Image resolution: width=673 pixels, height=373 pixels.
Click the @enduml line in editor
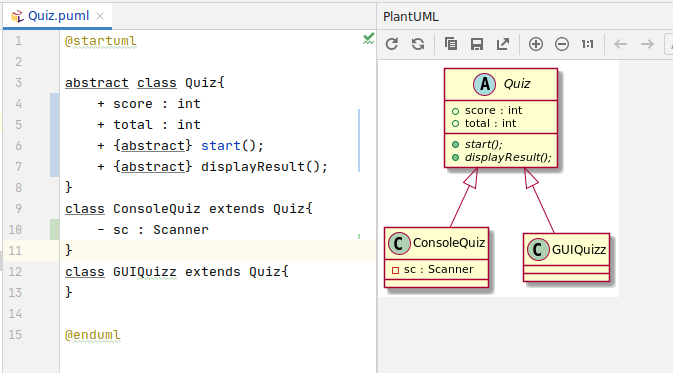pyautogui.click(x=92, y=334)
